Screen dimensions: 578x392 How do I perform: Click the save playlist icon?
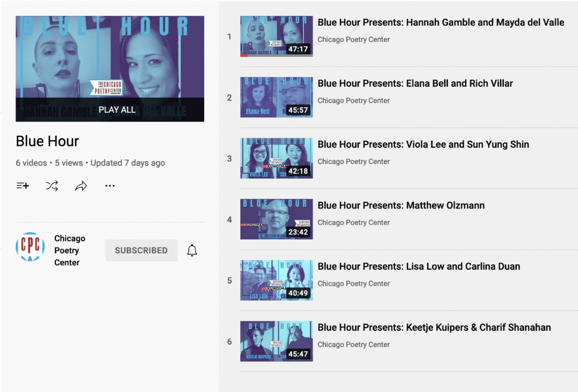click(23, 186)
